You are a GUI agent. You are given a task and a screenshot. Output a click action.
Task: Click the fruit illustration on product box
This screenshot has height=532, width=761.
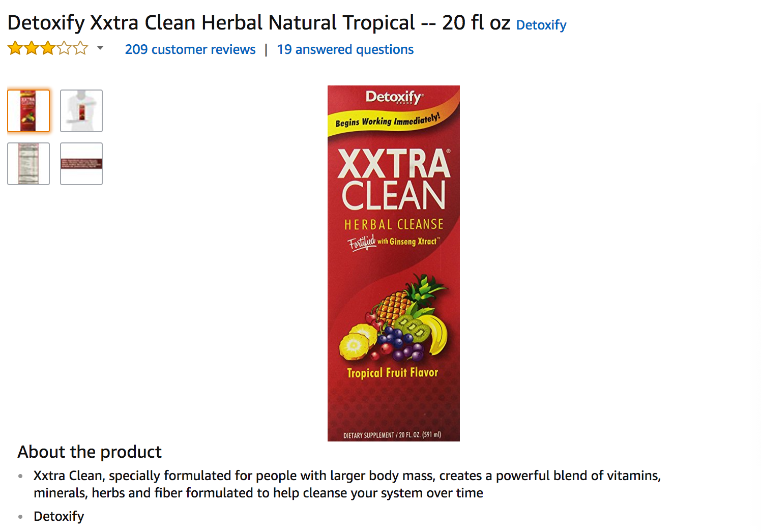click(394, 317)
